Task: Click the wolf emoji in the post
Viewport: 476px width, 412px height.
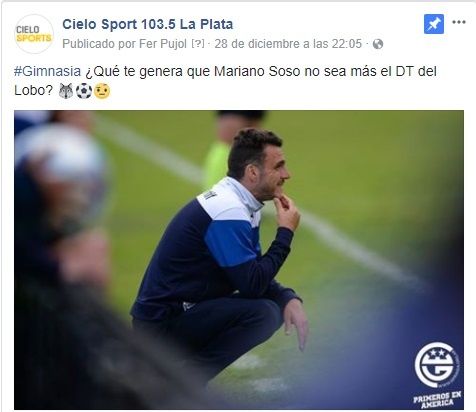Action: (x=66, y=91)
